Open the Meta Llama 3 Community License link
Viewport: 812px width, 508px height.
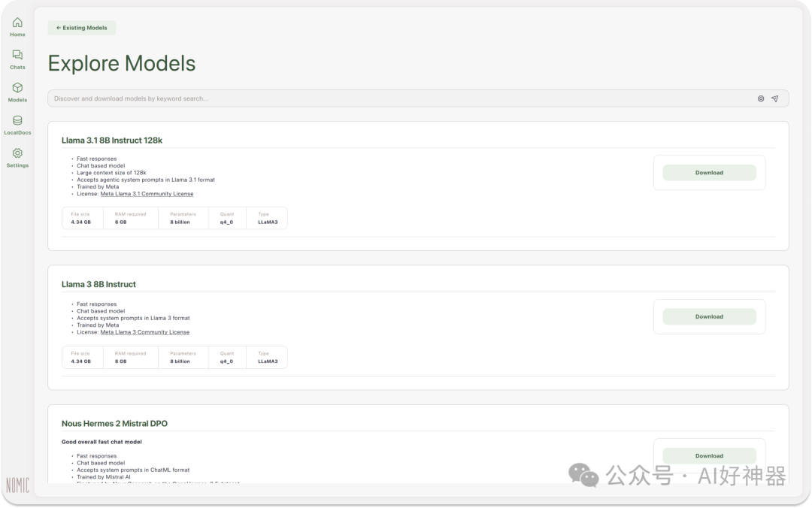(x=144, y=332)
